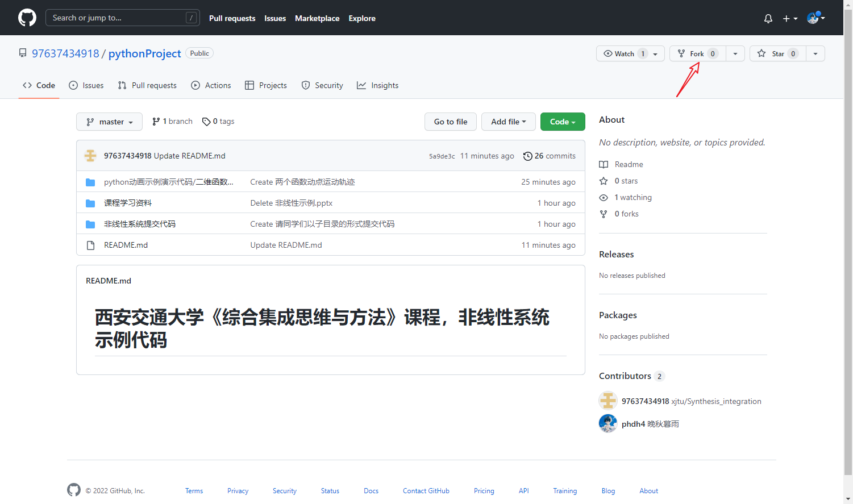This screenshot has height=504, width=853.
Task: Click the commit author avatar icon
Action: (x=90, y=156)
